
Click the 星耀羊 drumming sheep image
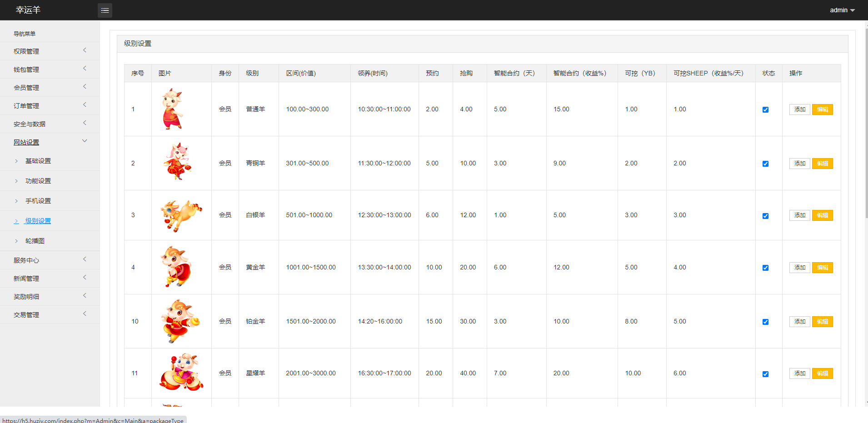[181, 373]
